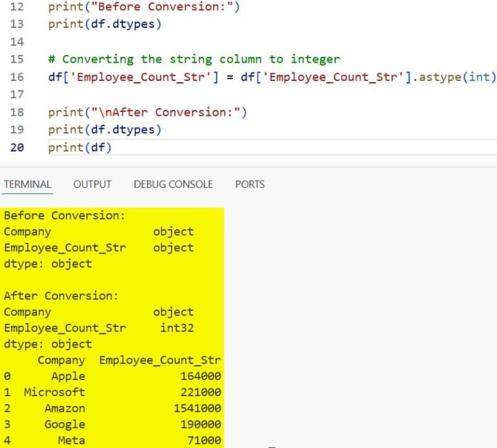Click the astype(int) call on line 16
The image size is (497, 448).
click(x=458, y=77)
